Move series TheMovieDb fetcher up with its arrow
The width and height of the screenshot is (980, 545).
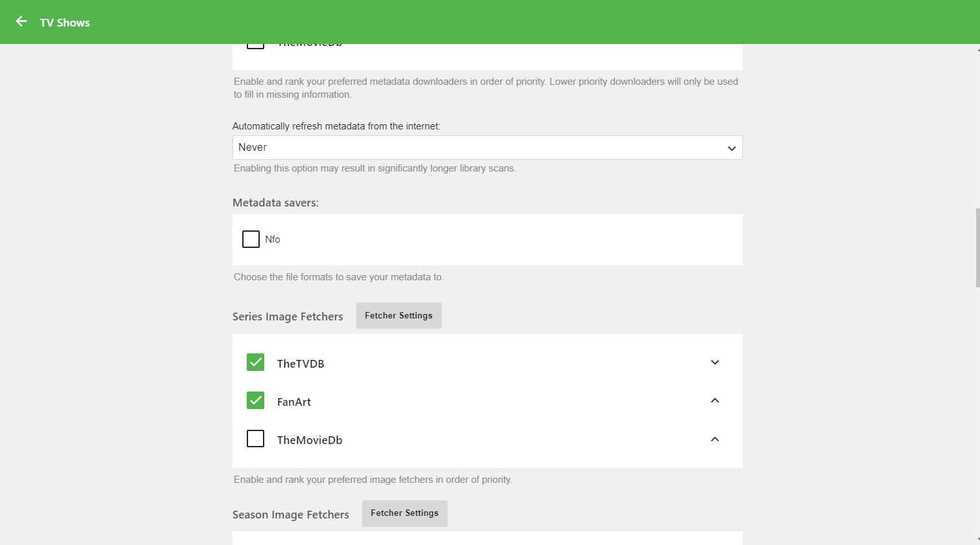pyautogui.click(x=714, y=439)
